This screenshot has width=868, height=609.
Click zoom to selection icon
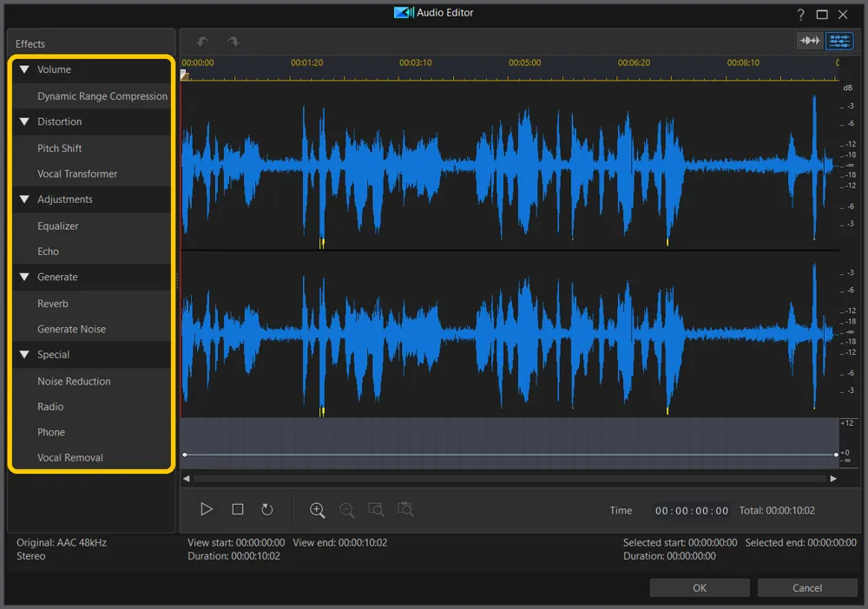376,509
